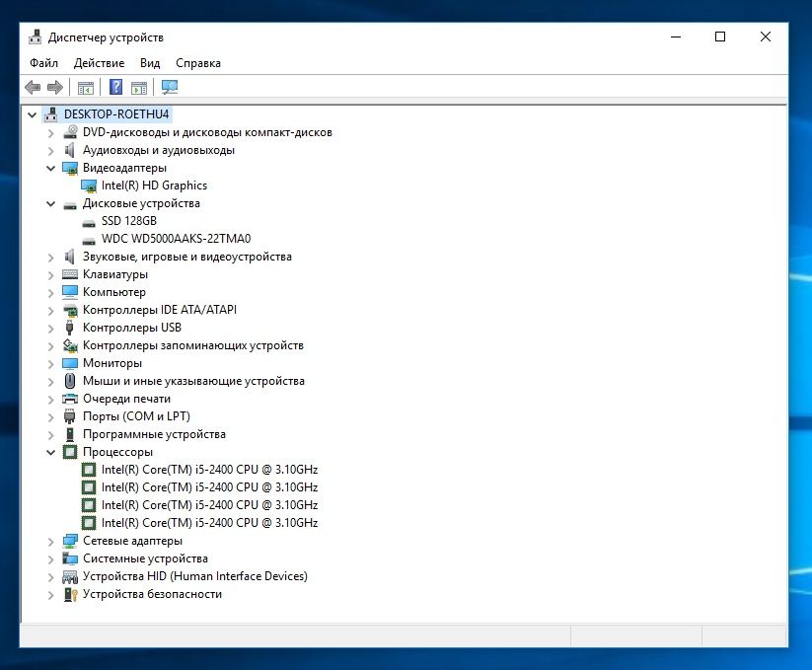Click the Видеоадаптеры display adapter icon

tap(70, 168)
